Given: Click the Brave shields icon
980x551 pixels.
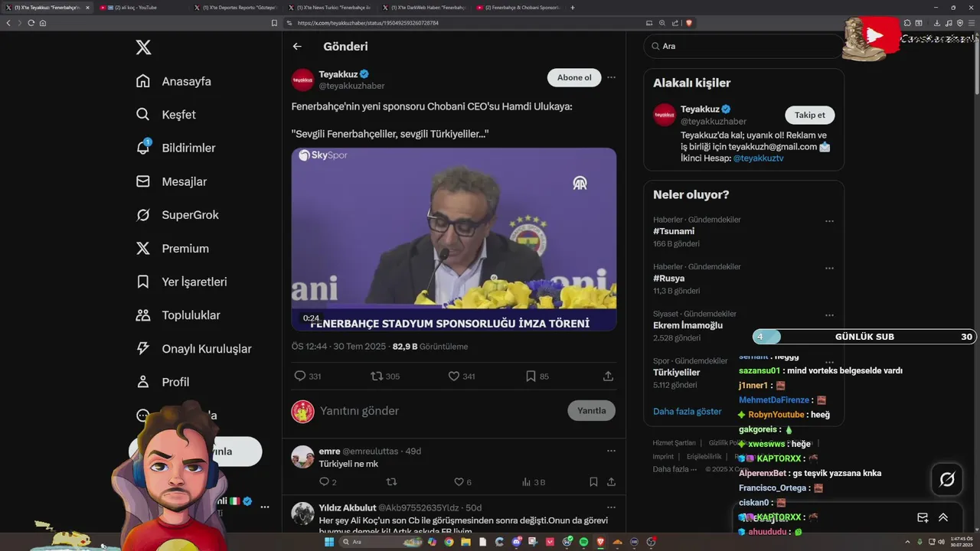Looking at the screenshot, I should point(689,23).
